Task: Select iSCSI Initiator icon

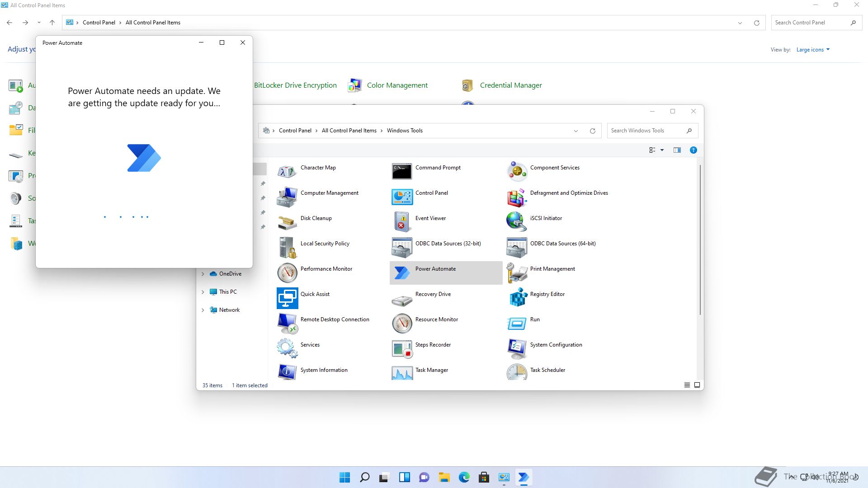Action: [x=517, y=222]
